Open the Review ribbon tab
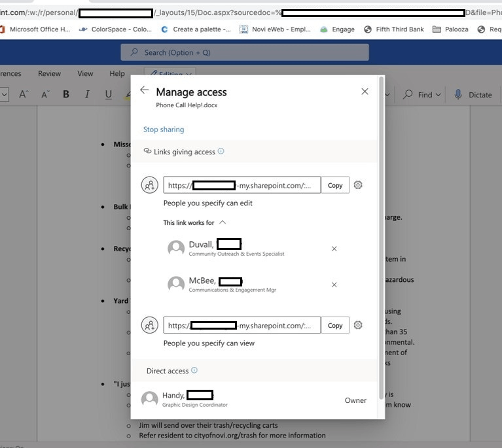The height and width of the screenshot is (448, 502). coord(49,74)
